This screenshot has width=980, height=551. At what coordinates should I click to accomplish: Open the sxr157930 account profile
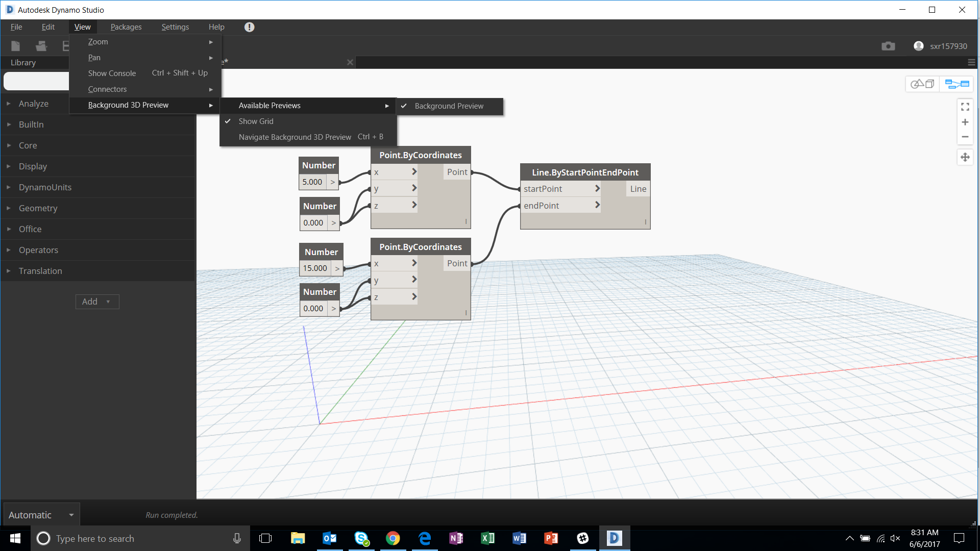click(941, 46)
